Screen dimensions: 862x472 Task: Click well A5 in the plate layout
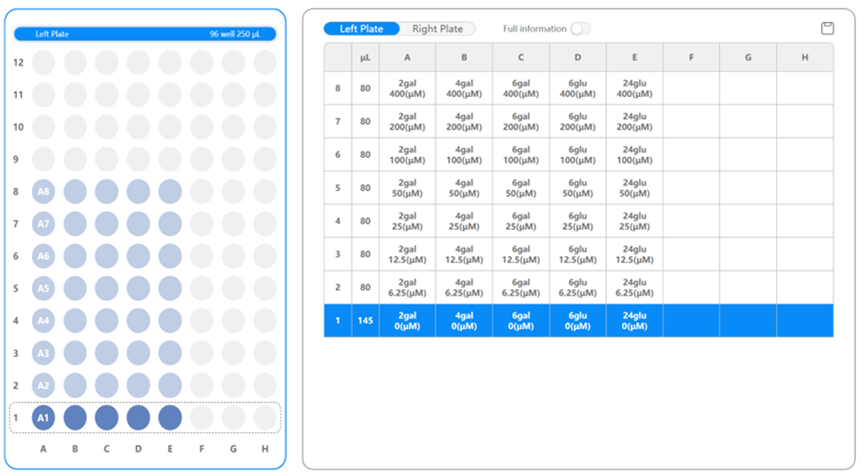coord(43,288)
